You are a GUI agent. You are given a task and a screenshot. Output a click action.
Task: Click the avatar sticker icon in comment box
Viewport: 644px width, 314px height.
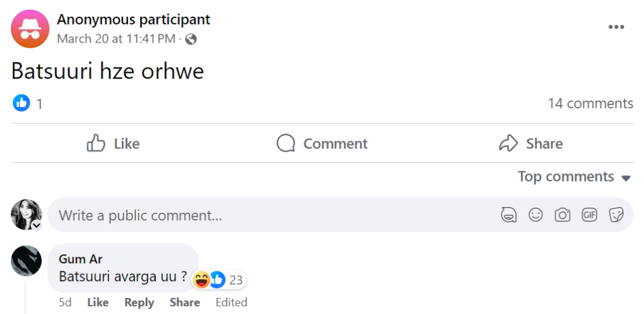coord(509,215)
